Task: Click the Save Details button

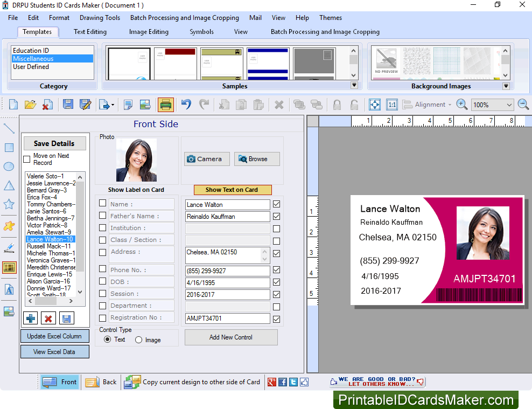Action: [x=54, y=143]
